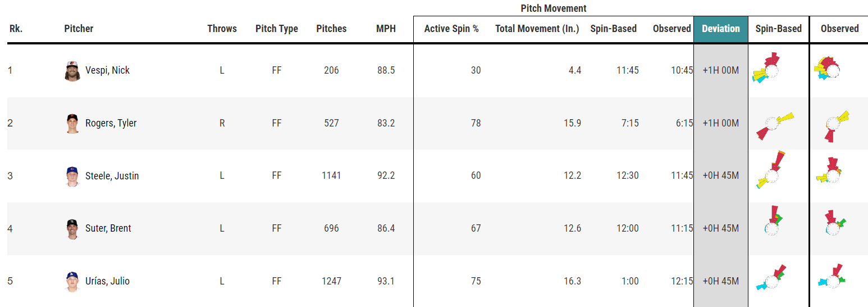Image resolution: width=868 pixels, height=307 pixels.
Task: Click Tyler Rogers' headshot photo
Action: pyautogui.click(x=72, y=124)
